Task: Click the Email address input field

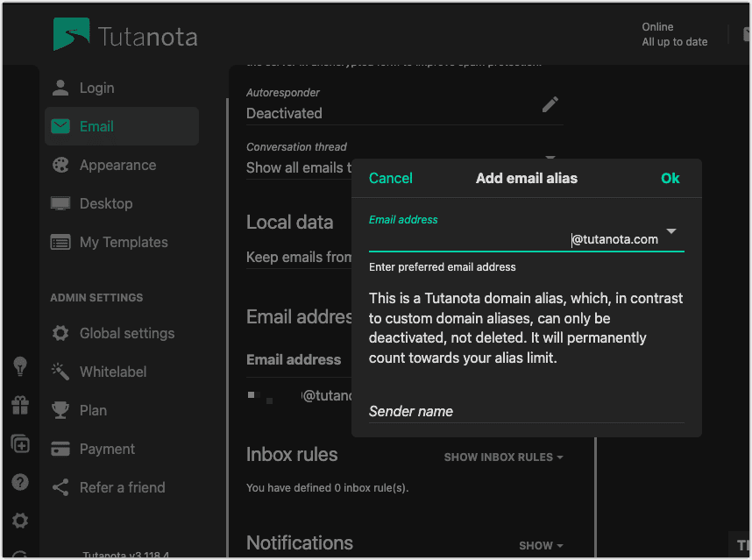Action: click(x=469, y=239)
